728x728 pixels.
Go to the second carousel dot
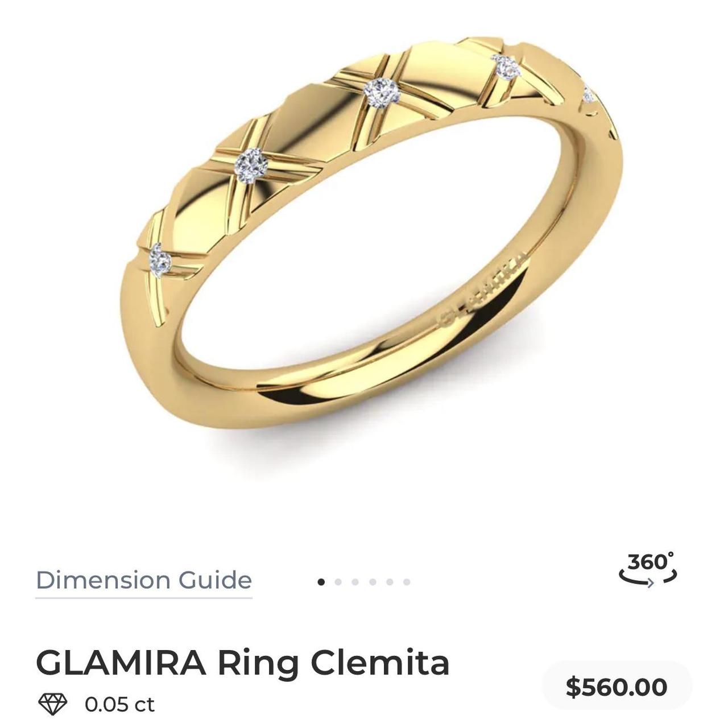(338, 582)
